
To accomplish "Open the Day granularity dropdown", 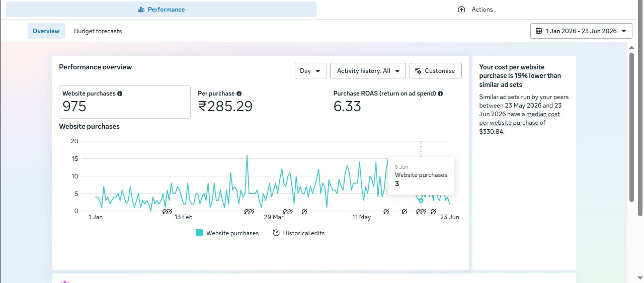I will (310, 71).
